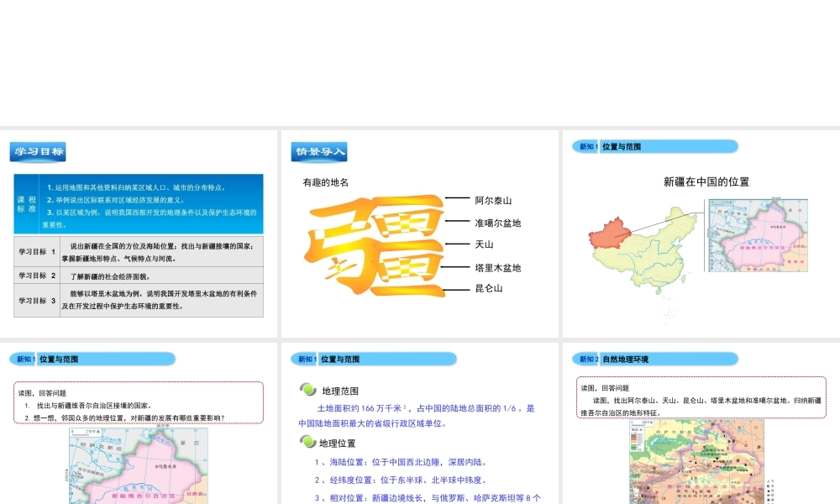Select the pink Xinjiang border map under the questions
Screen dimensions: 840x504
pyautogui.click(x=139, y=466)
